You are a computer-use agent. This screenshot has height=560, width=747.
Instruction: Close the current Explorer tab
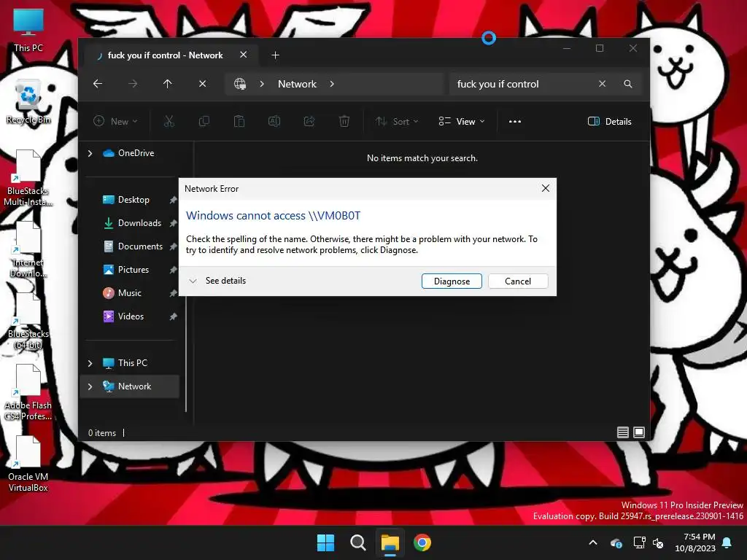click(x=244, y=55)
